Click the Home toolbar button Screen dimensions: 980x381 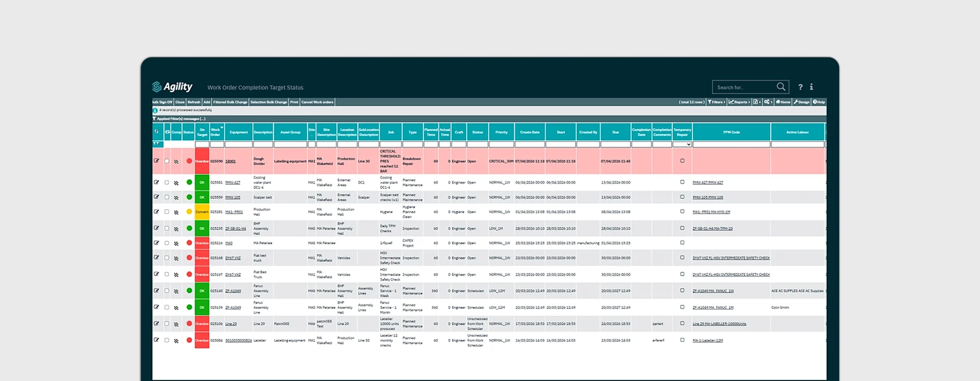(x=783, y=102)
